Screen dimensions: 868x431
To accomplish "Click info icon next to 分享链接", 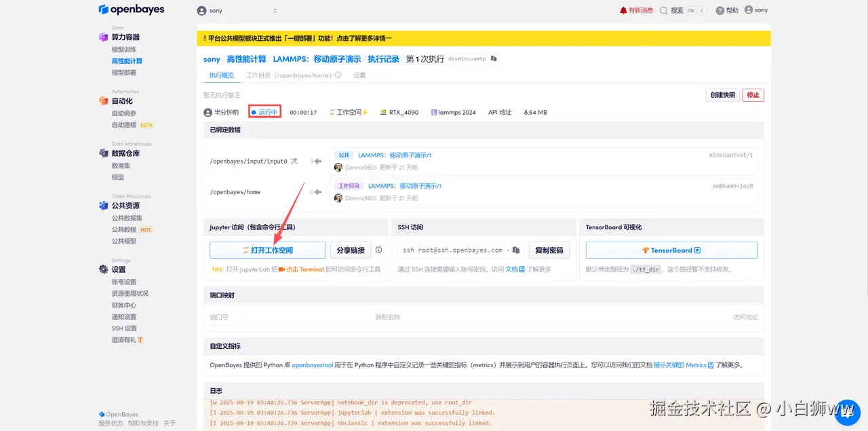I will click(x=378, y=250).
